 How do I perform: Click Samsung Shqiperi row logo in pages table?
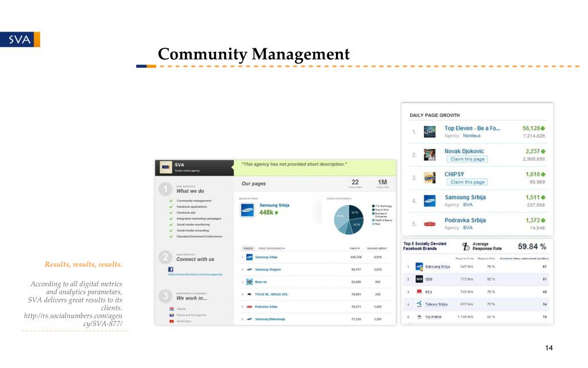coord(249,270)
